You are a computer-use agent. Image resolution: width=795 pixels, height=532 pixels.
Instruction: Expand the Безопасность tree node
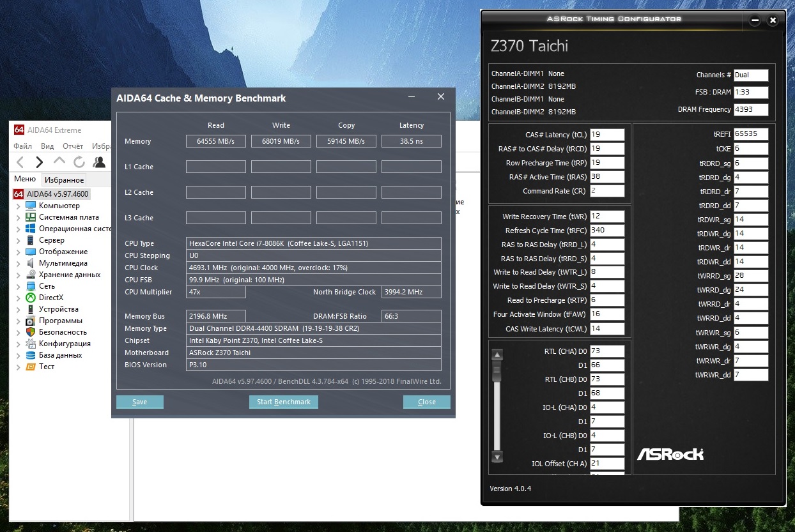(18, 333)
